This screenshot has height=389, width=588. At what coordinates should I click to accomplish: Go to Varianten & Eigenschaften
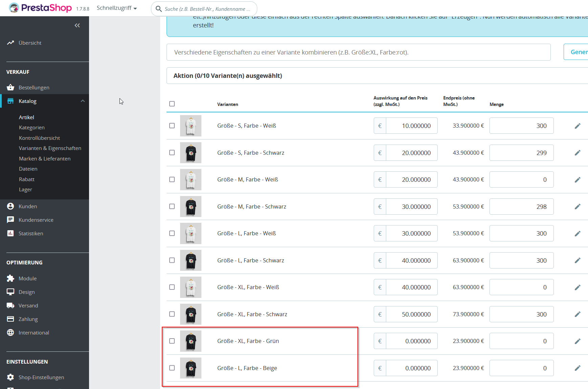tap(50, 148)
